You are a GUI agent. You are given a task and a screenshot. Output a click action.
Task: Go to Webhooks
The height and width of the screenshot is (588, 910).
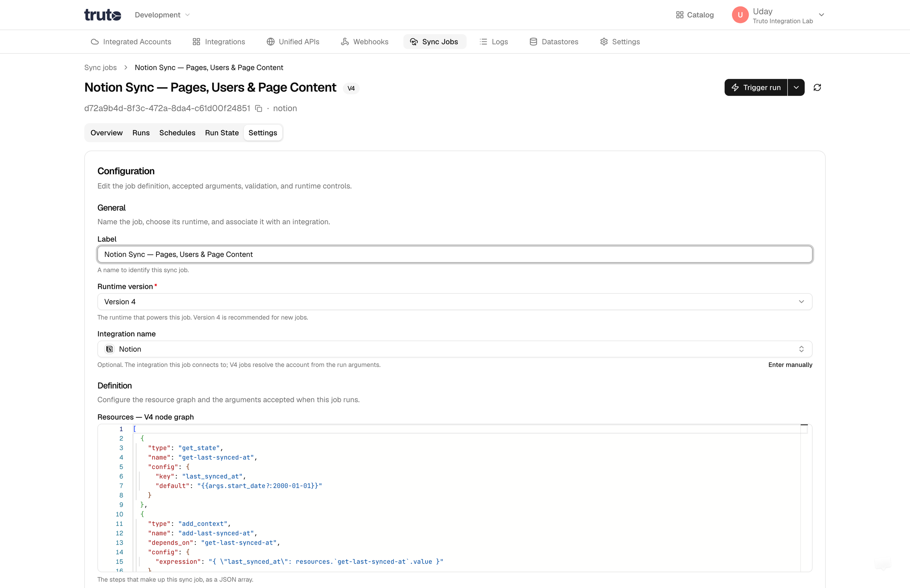[364, 42]
